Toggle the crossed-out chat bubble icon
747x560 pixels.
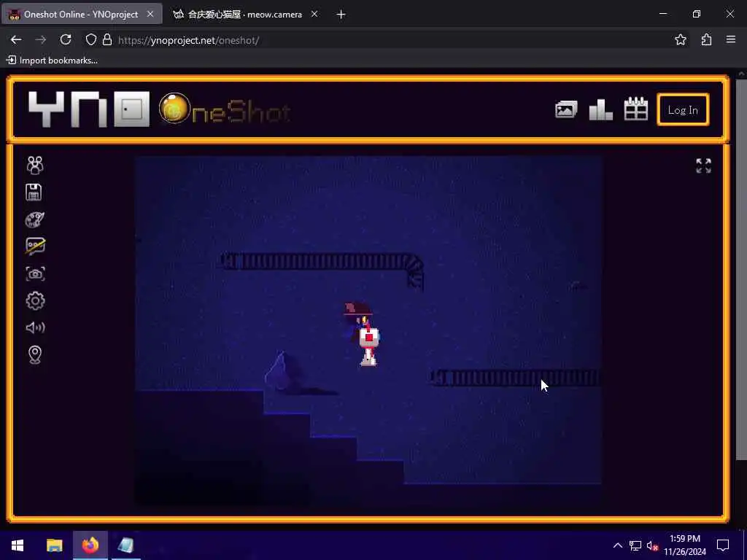pyautogui.click(x=35, y=246)
